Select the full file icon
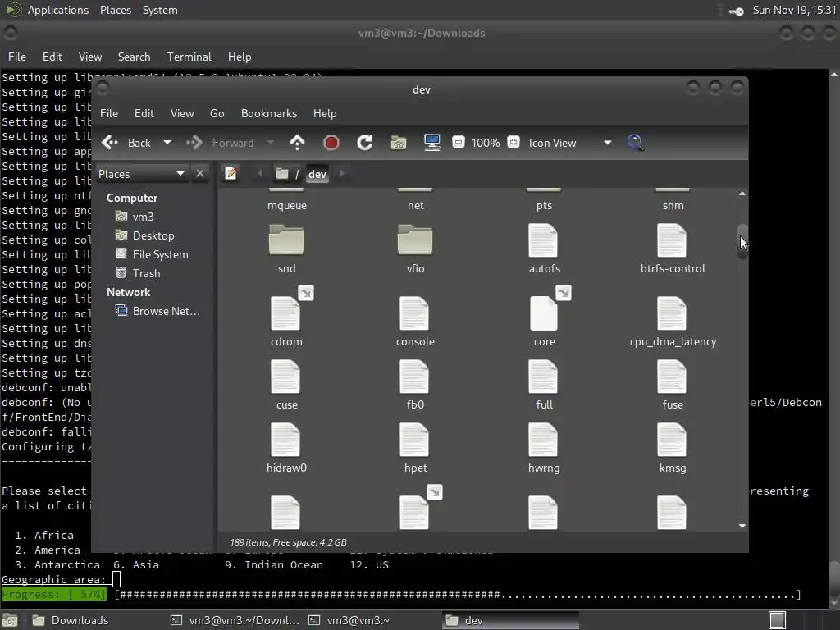This screenshot has height=630, width=840. [x=543, y=377]
